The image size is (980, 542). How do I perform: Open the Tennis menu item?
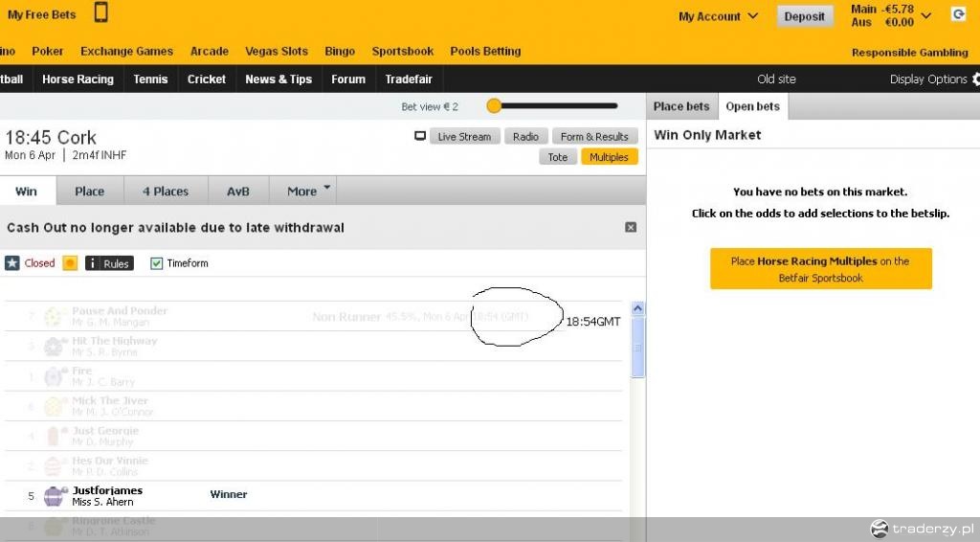[x=150, y=79]
